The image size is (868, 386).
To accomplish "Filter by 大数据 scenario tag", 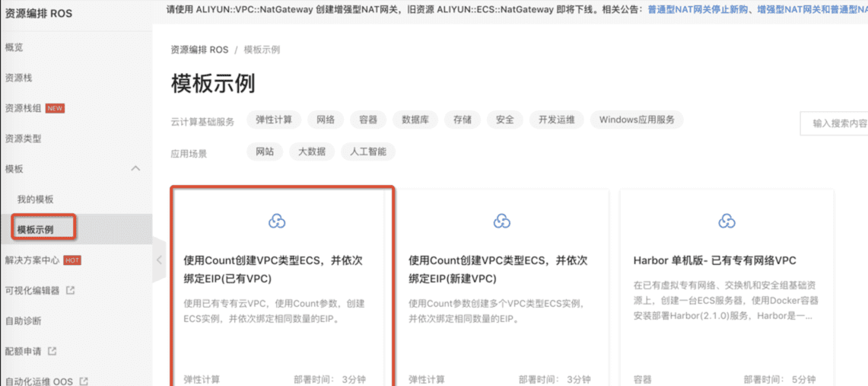I will click(312, 152).
